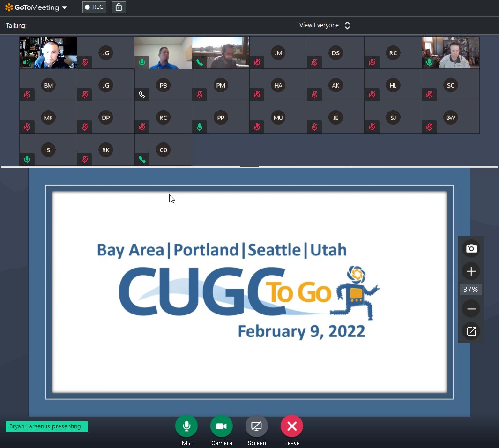This screenshot has height=448, width=499.
Task: Click the HA participant avatar
Action: [278, 85]
